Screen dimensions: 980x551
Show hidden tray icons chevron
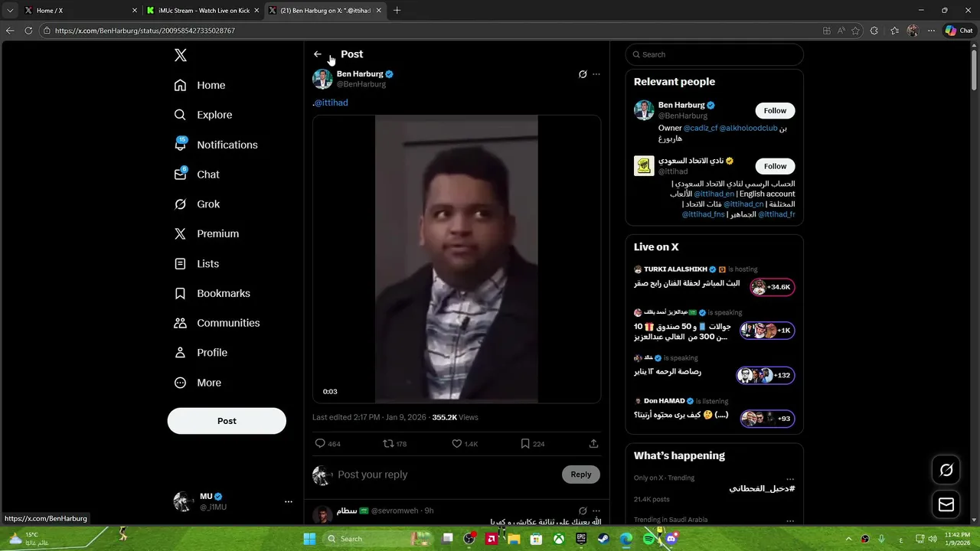(x=848, y=539)
